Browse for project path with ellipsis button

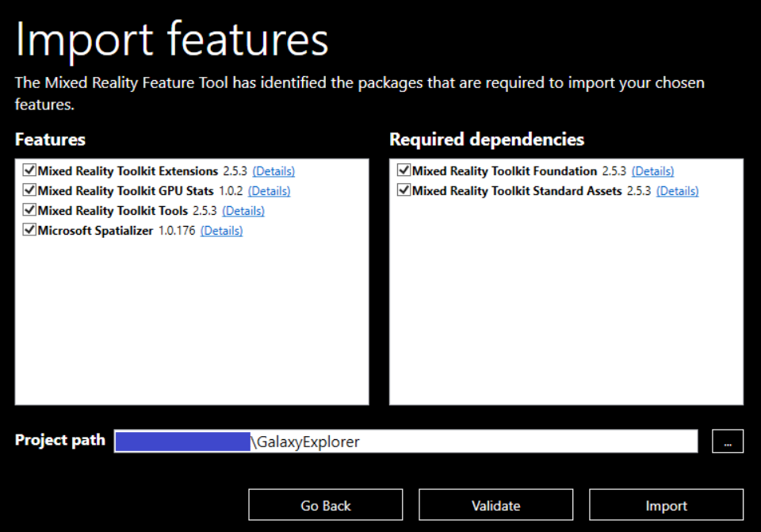pyautogui.click(x=728, y=442)
